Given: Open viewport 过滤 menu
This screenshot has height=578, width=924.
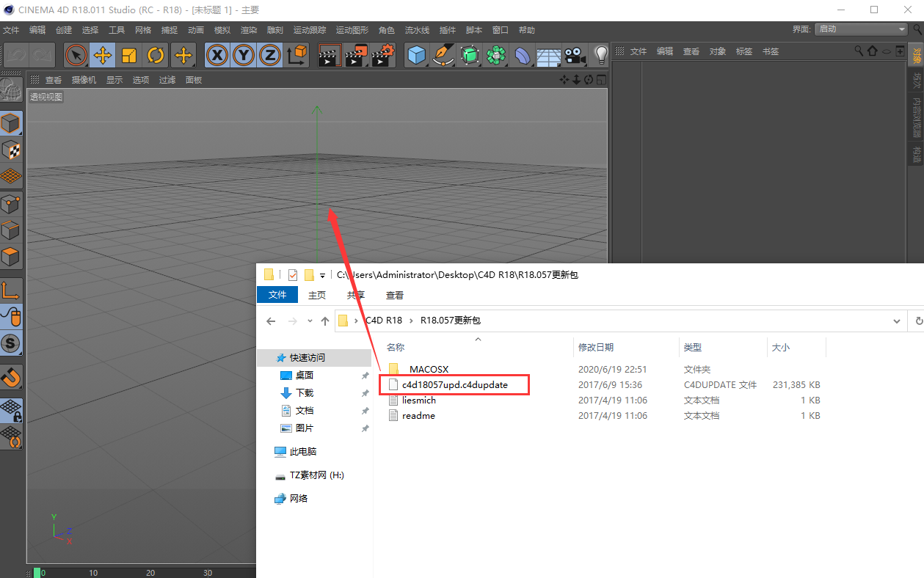Looking at the screenshot, I should 167,80.
